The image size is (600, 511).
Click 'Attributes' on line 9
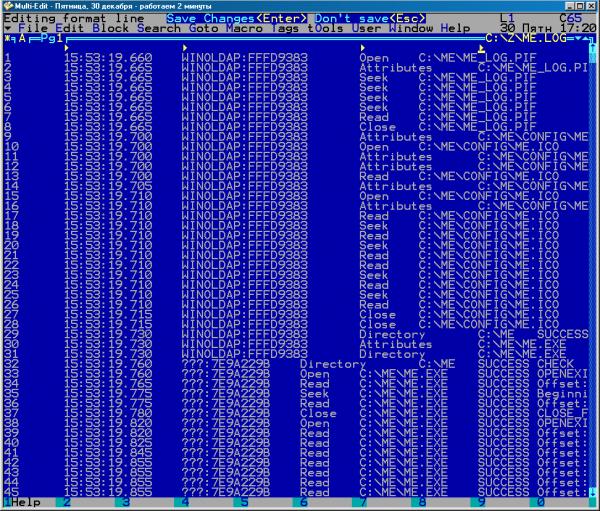(396, 137)
